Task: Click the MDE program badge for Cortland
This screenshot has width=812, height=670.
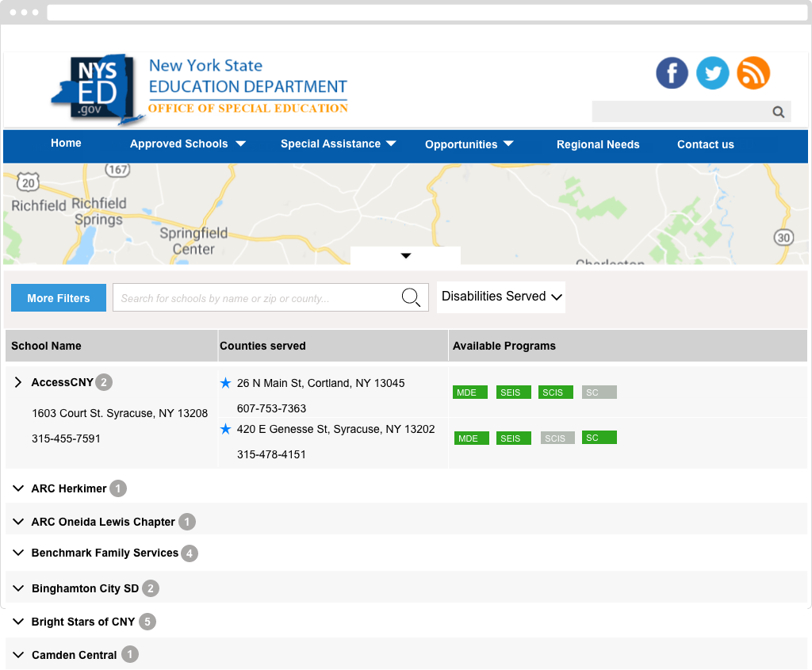Action: [470, 392]
